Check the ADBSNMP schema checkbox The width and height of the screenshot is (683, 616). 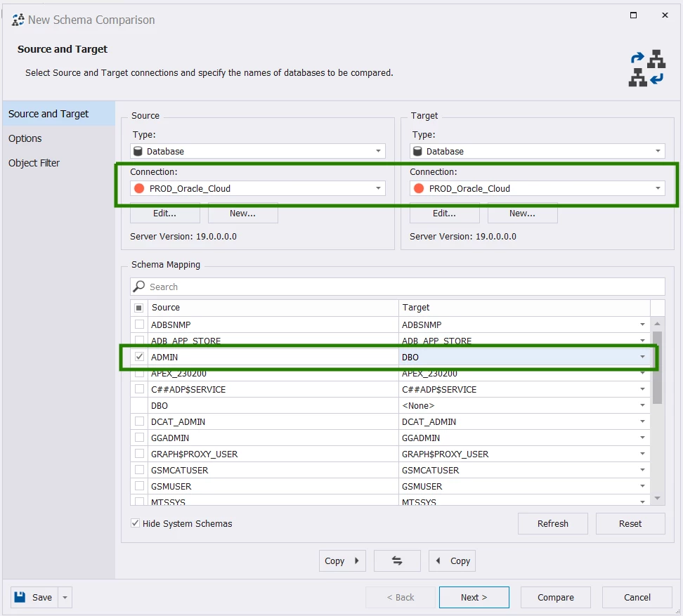139,325
